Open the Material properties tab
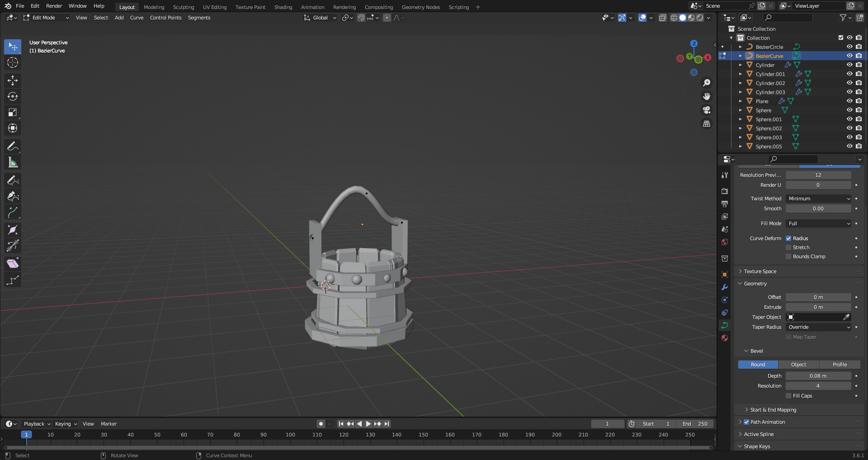Image resolution: width=868 pixels, height=460 pixels. pyautogui.click(x=725, y=337)
